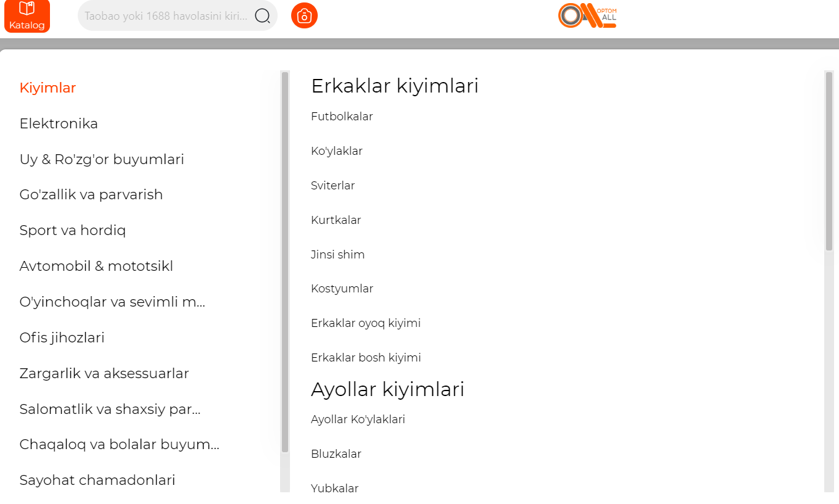Open Sport va hordiq category
Image resolution: width=839 pixels, height=504 pixels.
(x=73, y=230)
